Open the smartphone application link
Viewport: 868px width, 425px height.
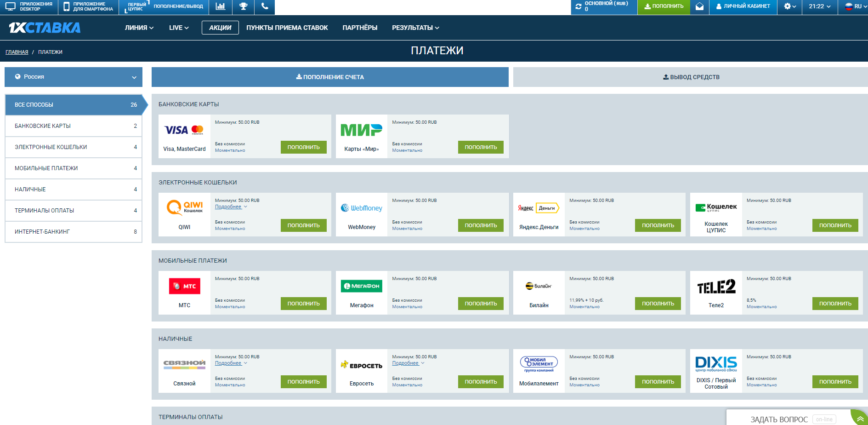tap(88, 6)
